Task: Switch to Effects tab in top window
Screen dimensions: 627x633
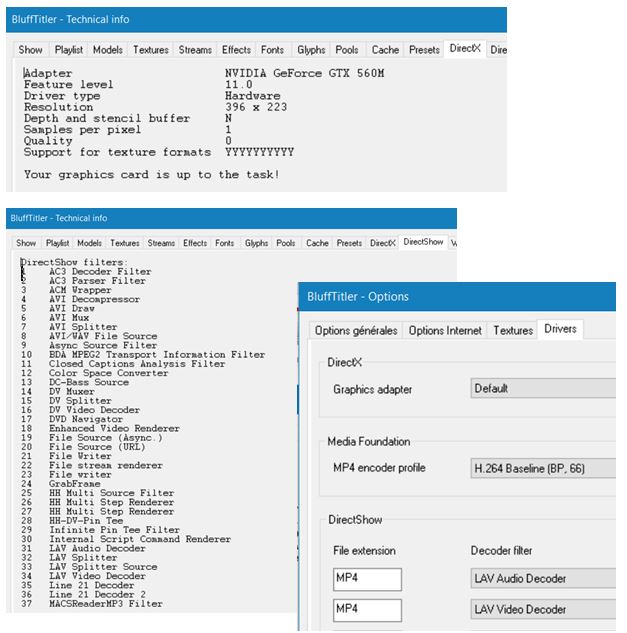Action: (x=236, y=50)
